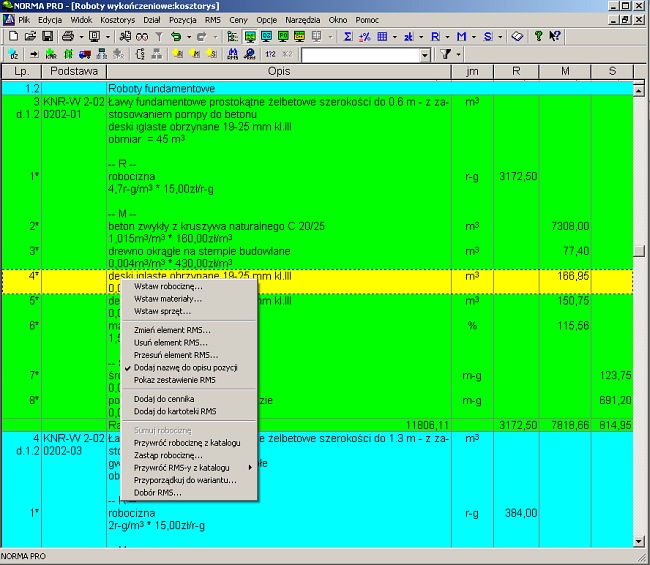
Task: Open the dropdown arrow beside R toolbar button
Action: click(x=447, y=36)
